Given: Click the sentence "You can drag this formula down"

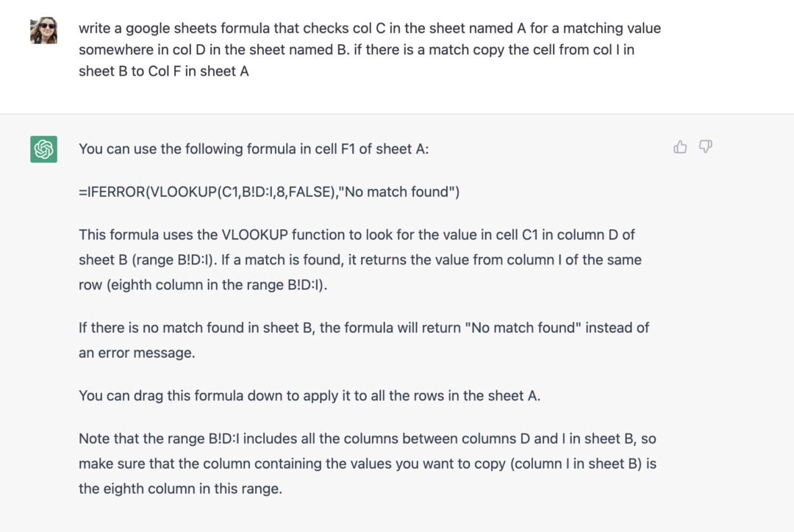Looking at the screenshot, I should [309, 395].
